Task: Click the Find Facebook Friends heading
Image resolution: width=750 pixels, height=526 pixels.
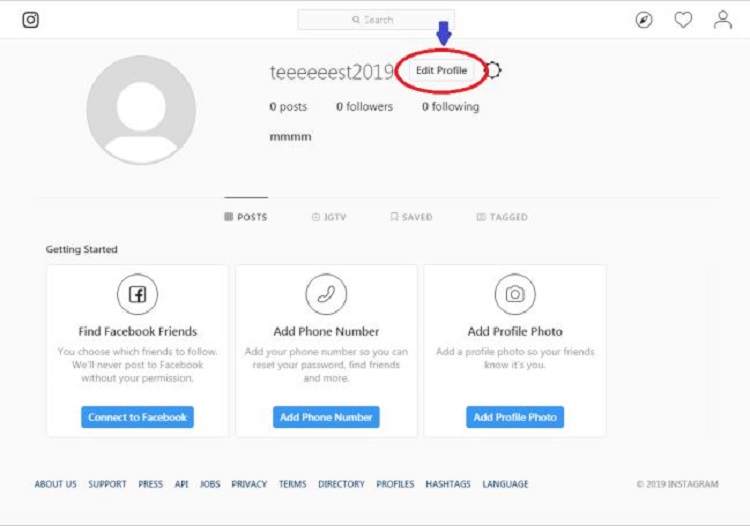Action: [x=138, y=331]
